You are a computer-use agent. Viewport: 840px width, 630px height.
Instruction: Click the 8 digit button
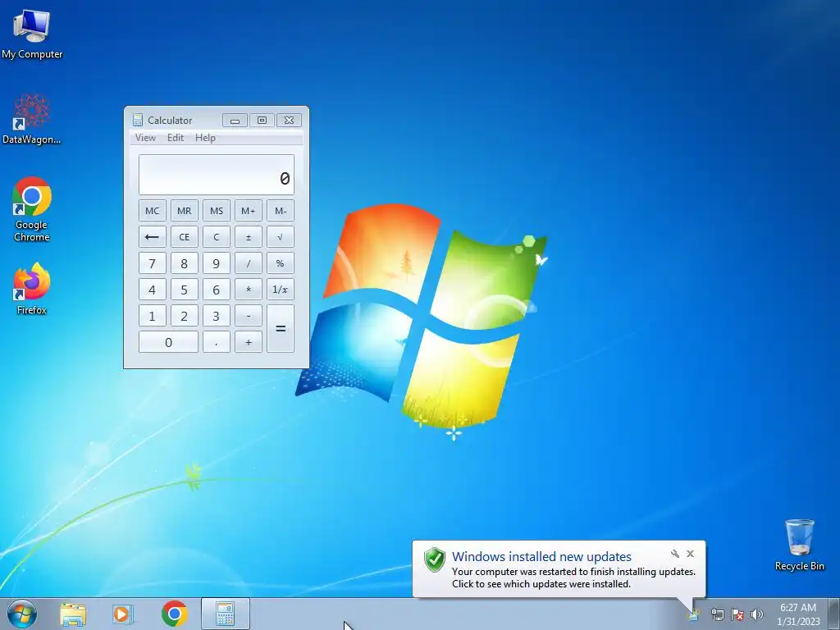(x=185, y=263)
